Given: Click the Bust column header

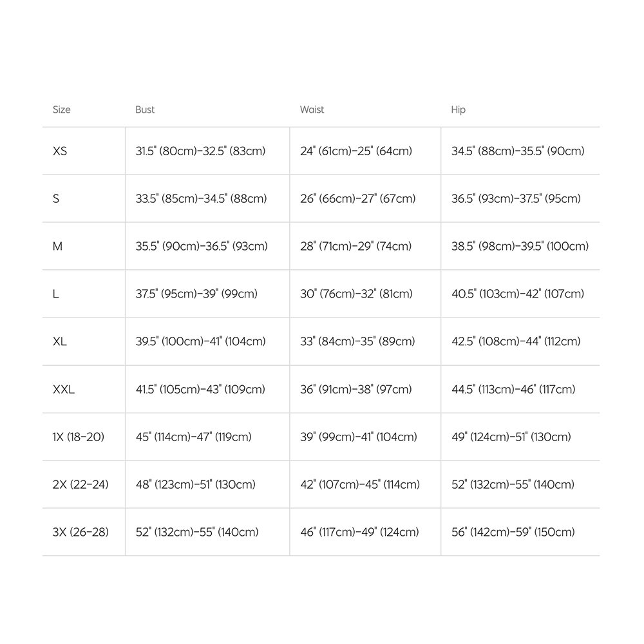Looking at the screenshot, I should pyautogui.click(x=145, y=109).
